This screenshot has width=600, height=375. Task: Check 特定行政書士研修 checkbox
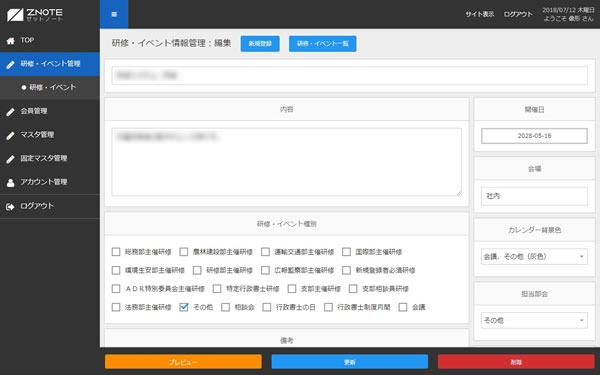click(x=217, y=289)
